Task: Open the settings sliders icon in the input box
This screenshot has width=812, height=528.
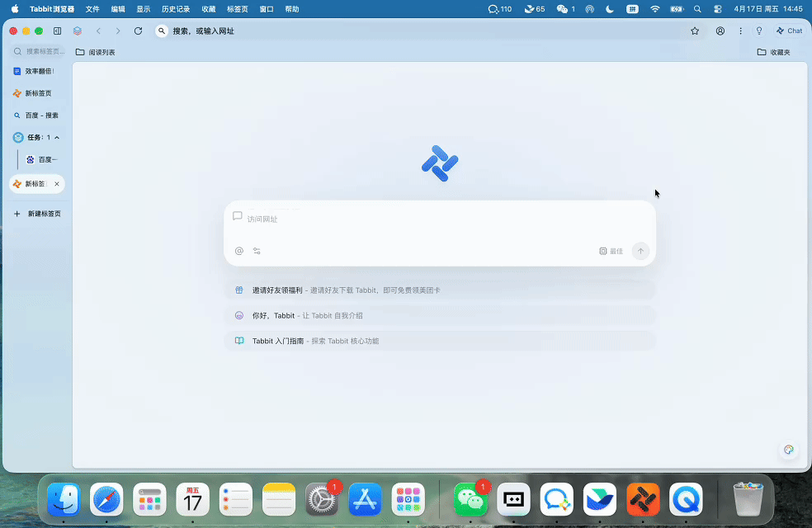Action: (x=257, y=251)
